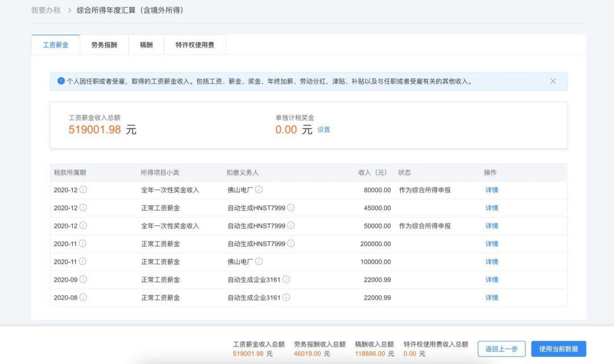Show 佛山电厂 info in the 100000.00 row

pyautogui.click(x=259, y=262)
